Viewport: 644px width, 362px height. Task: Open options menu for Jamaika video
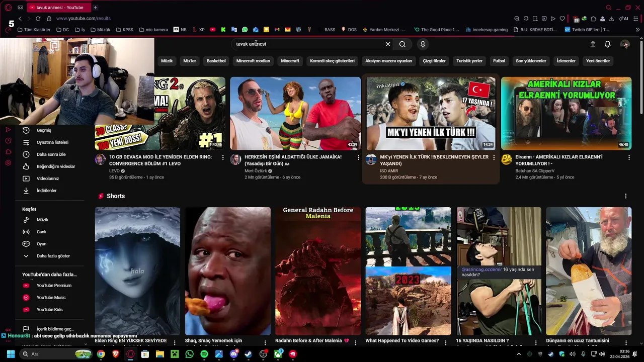(x=358, y=158)
